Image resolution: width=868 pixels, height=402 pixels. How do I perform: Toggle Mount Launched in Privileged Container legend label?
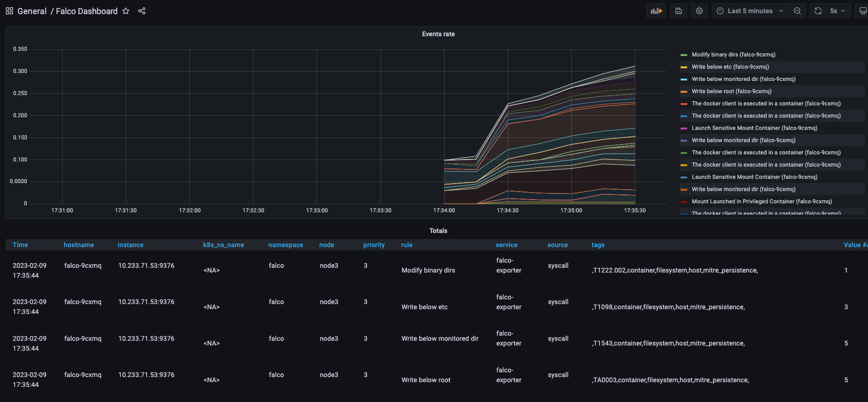[x=762, y=201]
